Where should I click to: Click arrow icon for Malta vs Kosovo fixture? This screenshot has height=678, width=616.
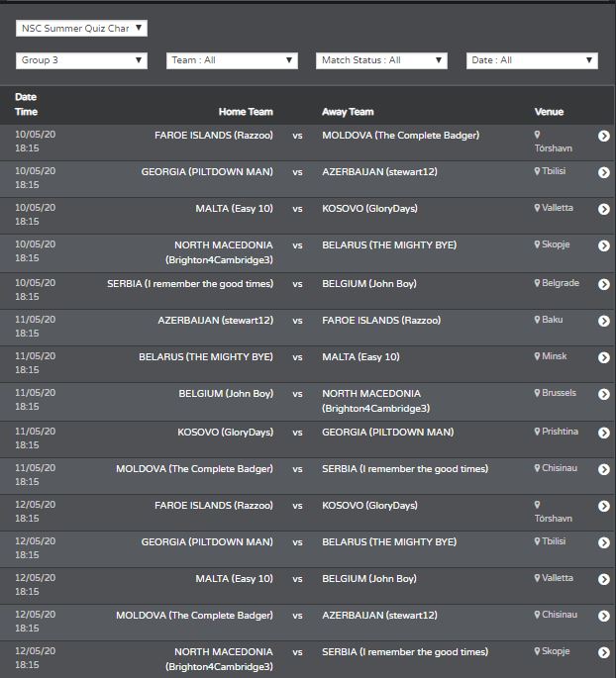[604, 209]
